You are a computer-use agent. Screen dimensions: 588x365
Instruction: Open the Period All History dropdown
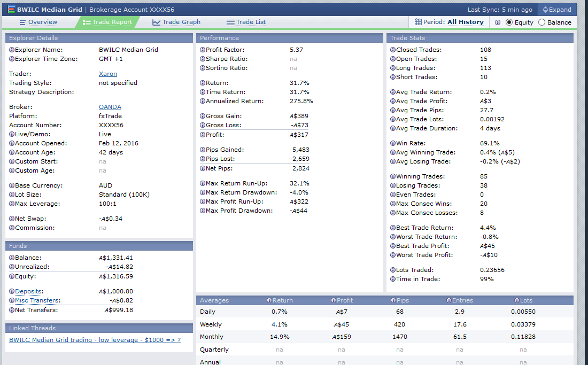coord(465,22)
